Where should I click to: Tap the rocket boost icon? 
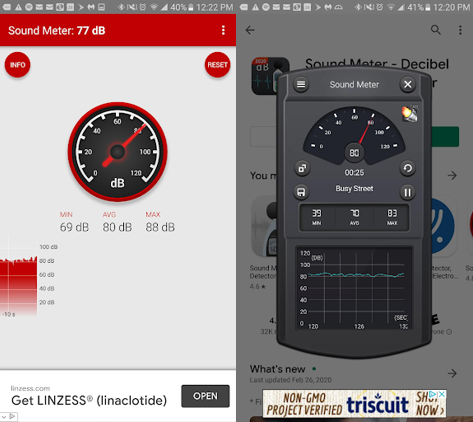coord(409,114)
